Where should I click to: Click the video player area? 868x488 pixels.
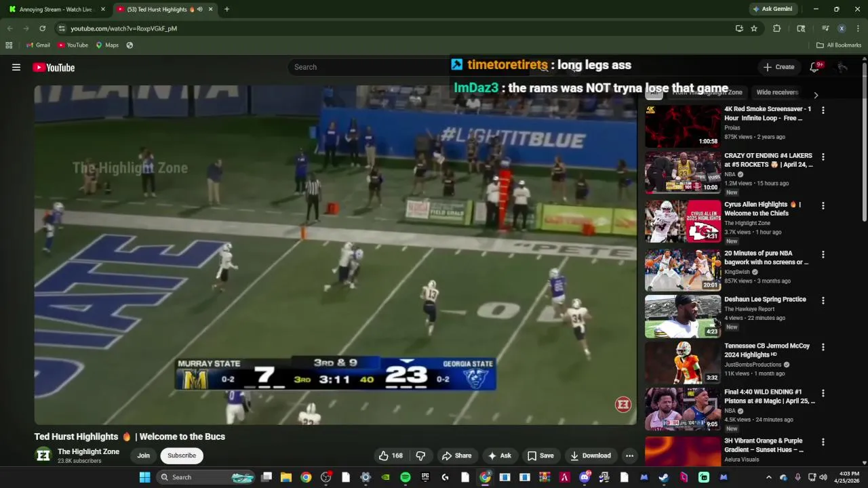(x=336, y=255)
